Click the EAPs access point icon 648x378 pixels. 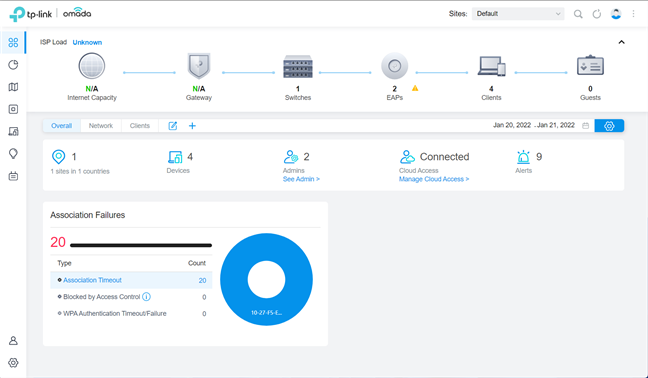point(395,66)
